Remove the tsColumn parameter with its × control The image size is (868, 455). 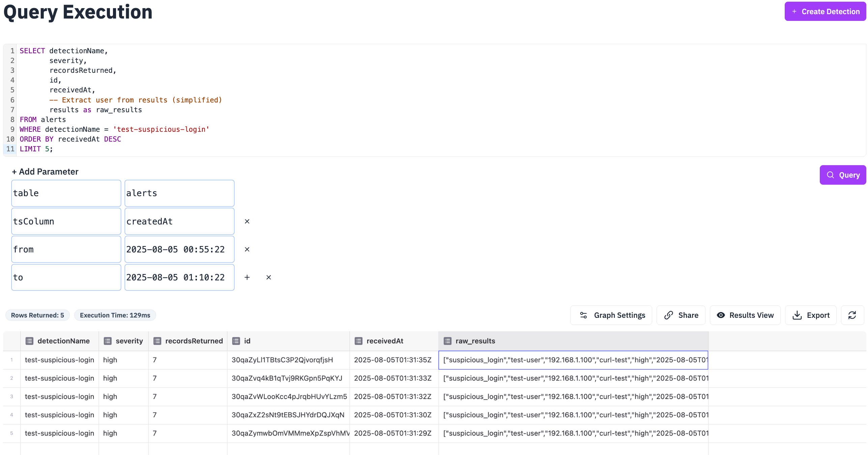(x=247, y=221)
